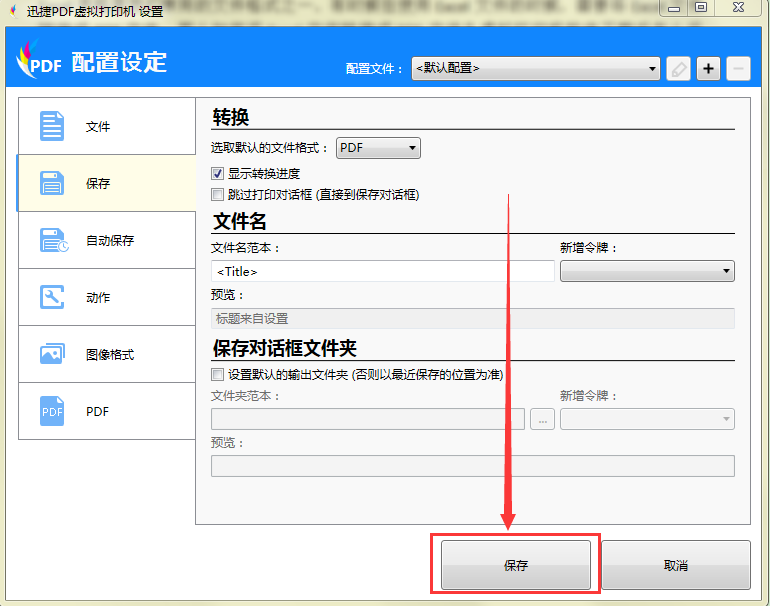Image resolution: width=770 pixels, height=606 pixels.
Task: Minimize the settings window
Action: tap(674, 8)
